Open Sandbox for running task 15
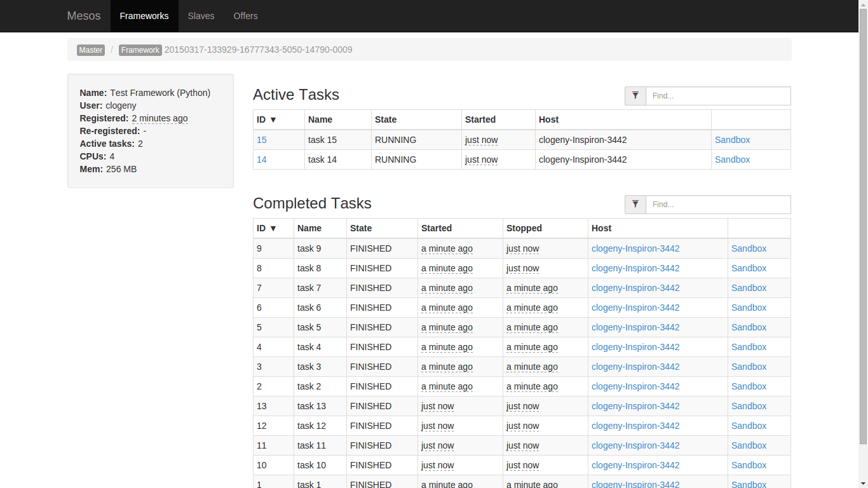 click(732, 140)
